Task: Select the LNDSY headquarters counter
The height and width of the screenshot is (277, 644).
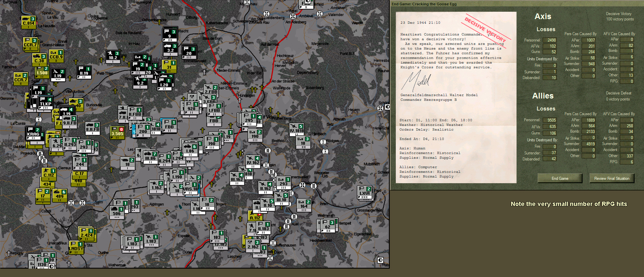Action: coord(76,247)
